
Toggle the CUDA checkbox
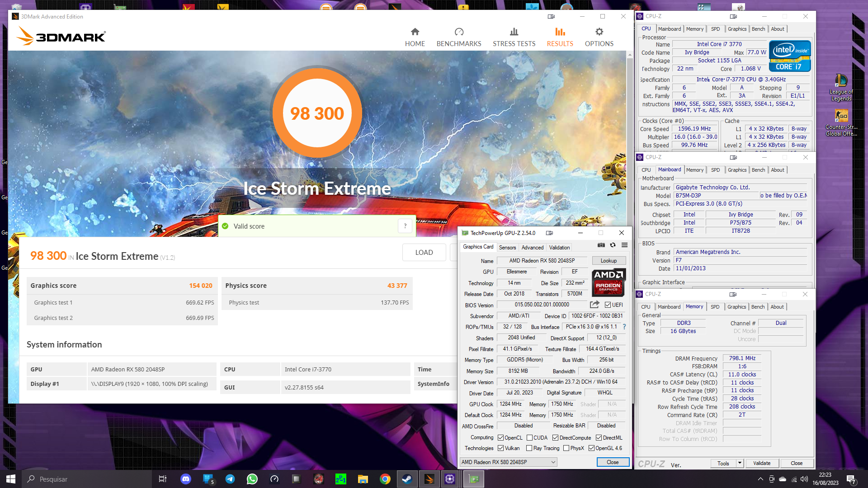click(x=529, y=437)
